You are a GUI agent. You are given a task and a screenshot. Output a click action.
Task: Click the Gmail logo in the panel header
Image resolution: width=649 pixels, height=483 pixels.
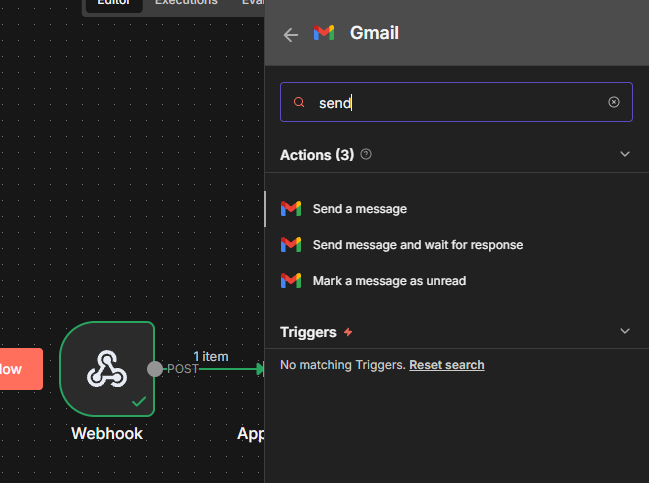(x=323, y=33)
